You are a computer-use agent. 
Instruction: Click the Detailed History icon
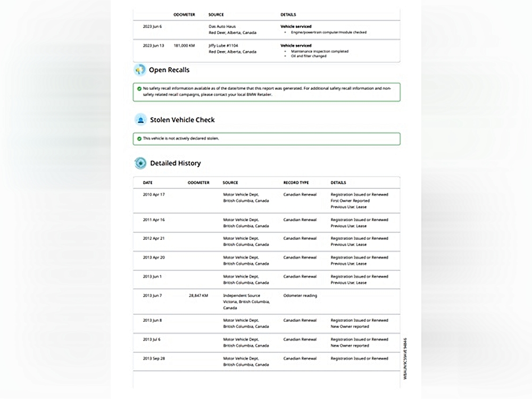pos(140,163)
